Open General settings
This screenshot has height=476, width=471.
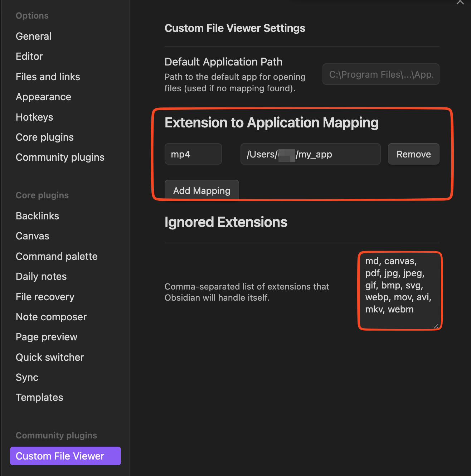(x=34, y=36)
